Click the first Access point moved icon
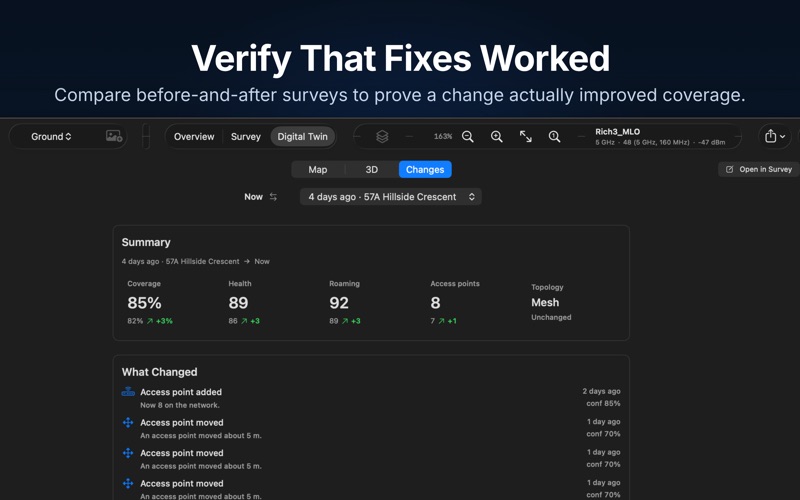Screen dimensions: 800x500 tap(128, 422)
